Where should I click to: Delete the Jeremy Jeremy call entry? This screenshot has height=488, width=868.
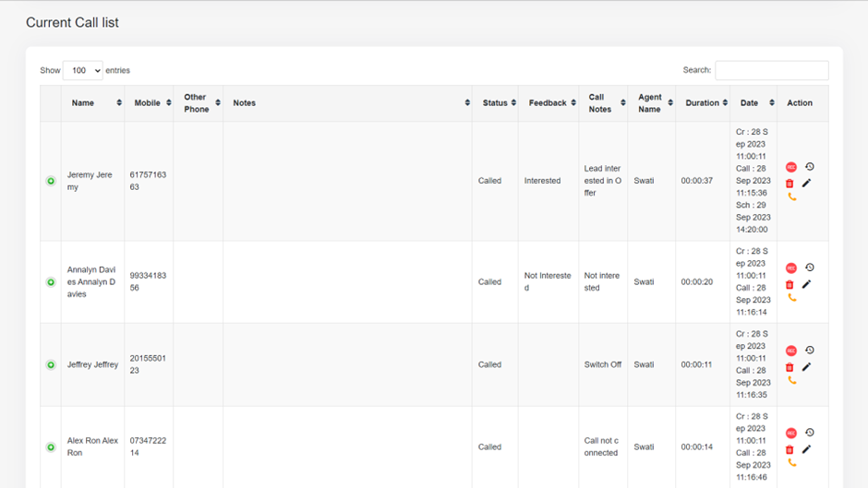790,184
